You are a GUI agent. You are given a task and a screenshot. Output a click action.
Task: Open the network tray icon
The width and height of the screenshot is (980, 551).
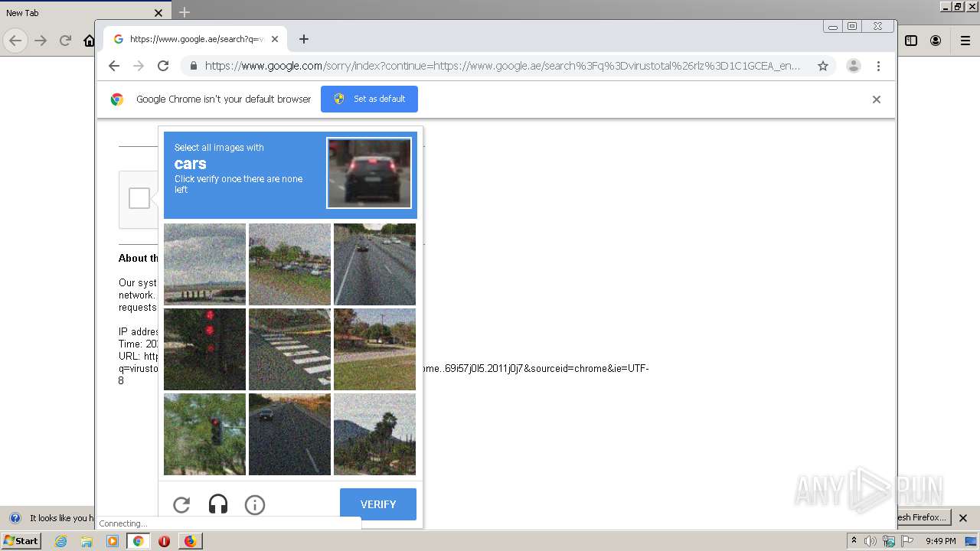(889, 541)
